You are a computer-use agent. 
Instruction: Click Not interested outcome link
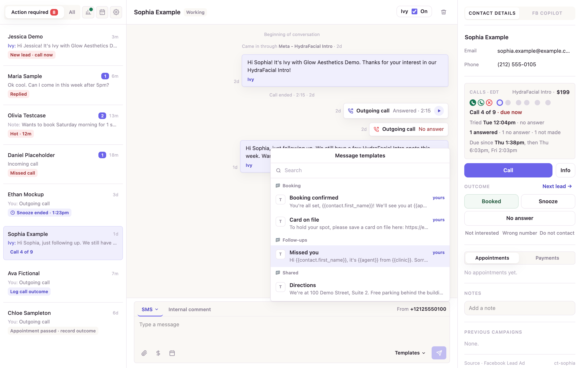tap(482, 233)
